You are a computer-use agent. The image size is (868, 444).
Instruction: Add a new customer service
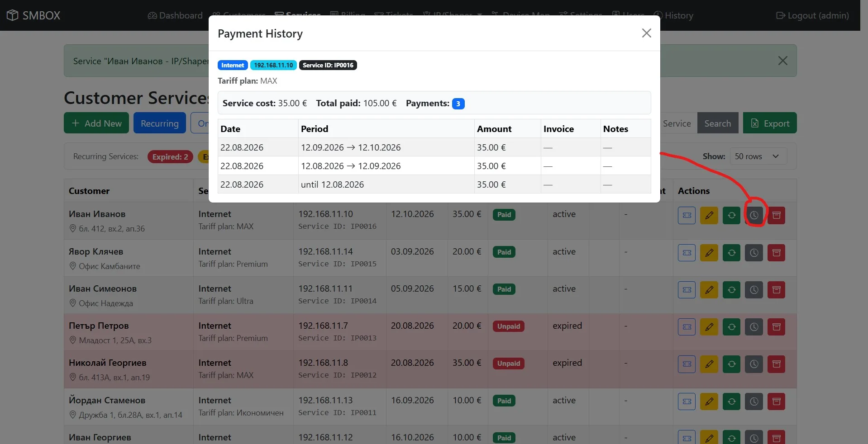(x=96, y=123)
